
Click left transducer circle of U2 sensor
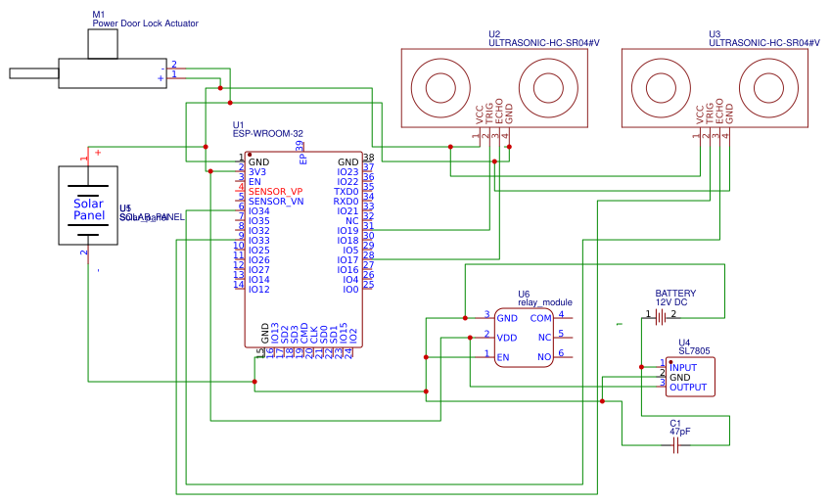coord(440,87)
